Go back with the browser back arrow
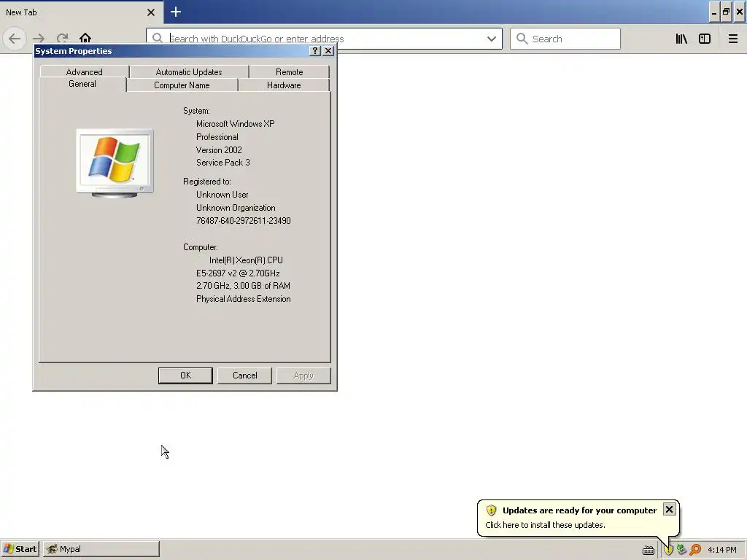 (15, 39)
